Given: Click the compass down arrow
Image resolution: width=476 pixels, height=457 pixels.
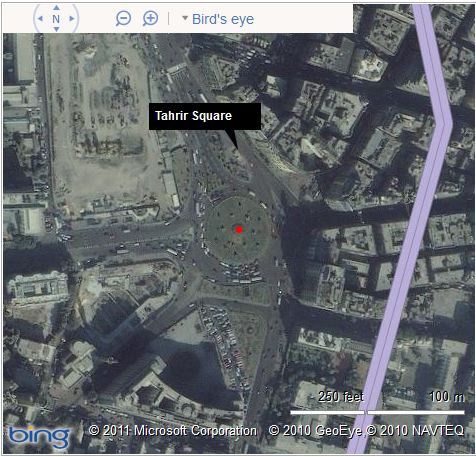Looking at the screenshot, I should [x=56, y=29].
